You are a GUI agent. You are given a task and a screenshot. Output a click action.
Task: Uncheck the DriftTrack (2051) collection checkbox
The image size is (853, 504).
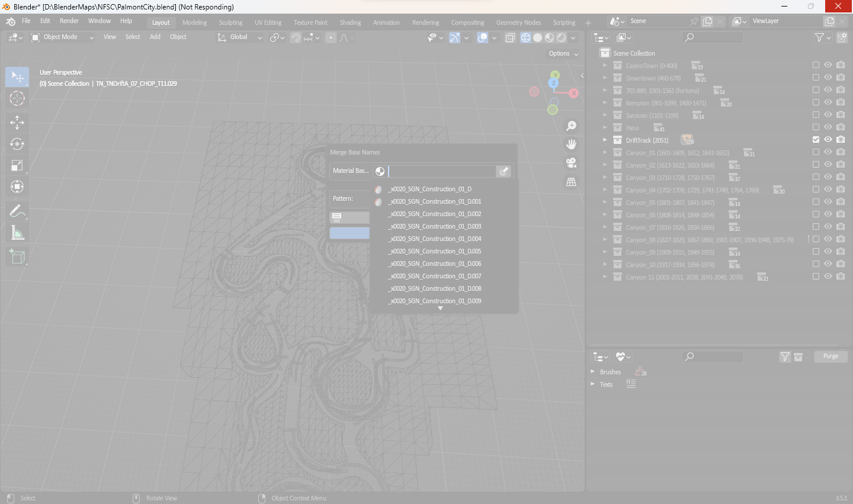pyautogui.click(x=816, y=140)
